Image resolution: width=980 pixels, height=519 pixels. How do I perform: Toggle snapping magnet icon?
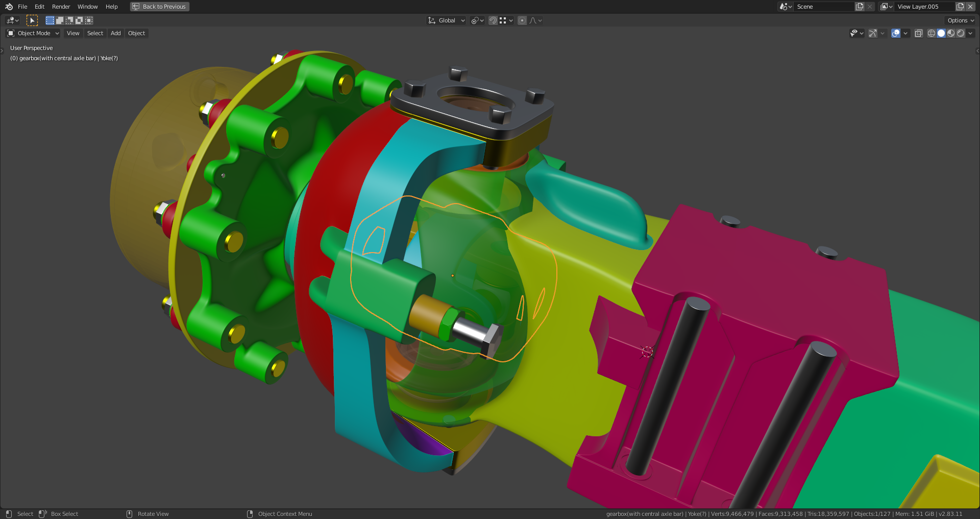coord(493,20)
